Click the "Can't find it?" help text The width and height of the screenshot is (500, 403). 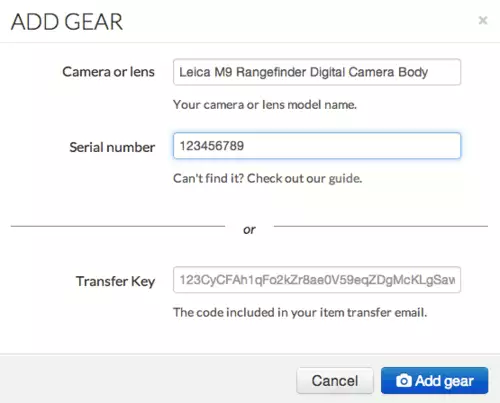pyautogui.click(x=209, y=179)
